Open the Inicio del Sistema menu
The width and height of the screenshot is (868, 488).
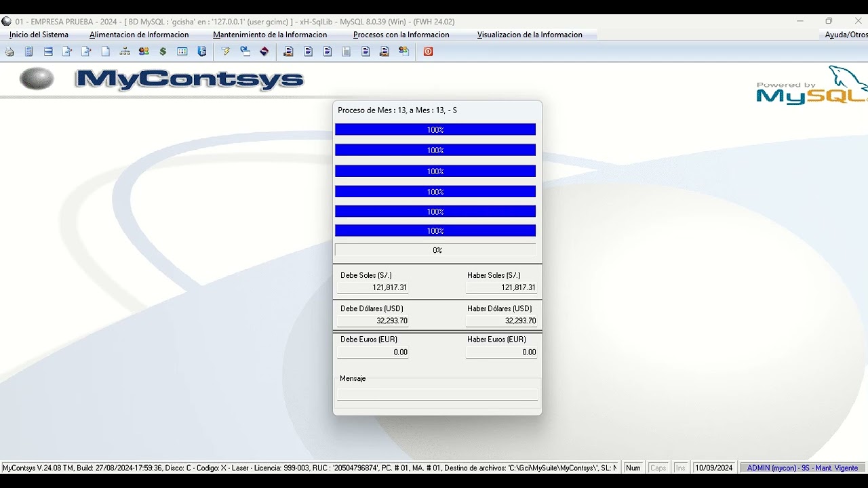click(x=39, y=35)
